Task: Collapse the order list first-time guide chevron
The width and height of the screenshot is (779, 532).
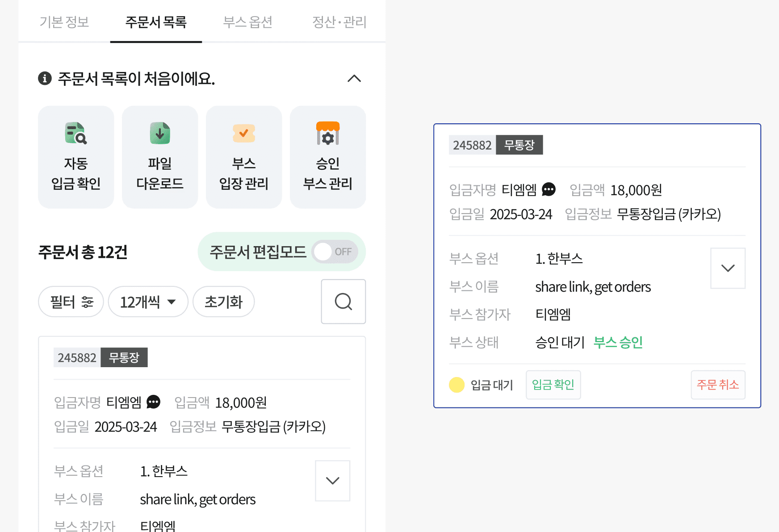Action: pos(354,79)
